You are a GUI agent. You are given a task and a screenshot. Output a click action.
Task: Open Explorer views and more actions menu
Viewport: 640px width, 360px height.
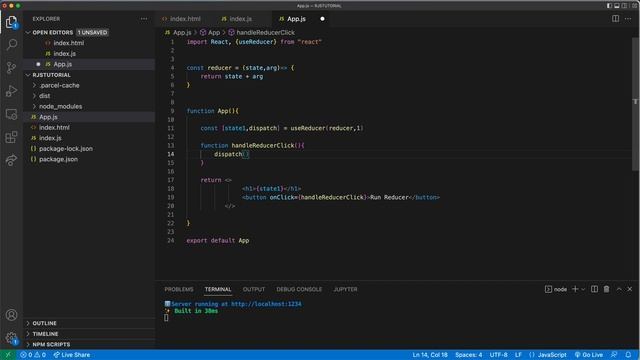pyautogui.click(x=144, y=19)
